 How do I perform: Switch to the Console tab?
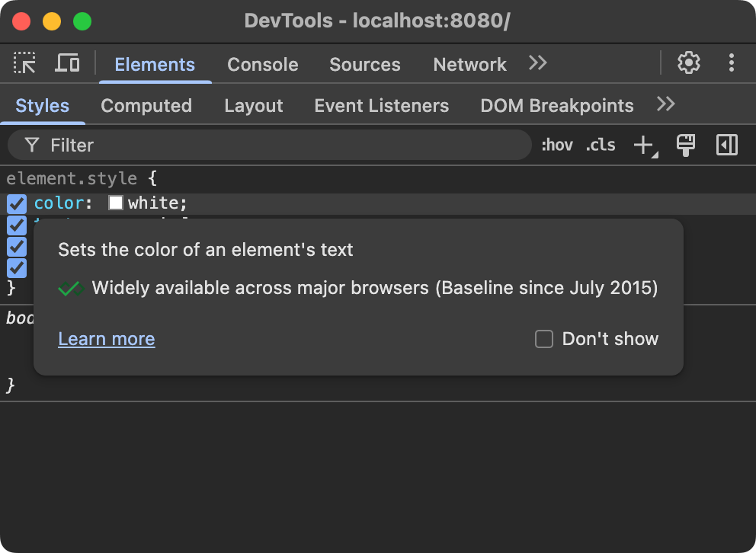262,65
